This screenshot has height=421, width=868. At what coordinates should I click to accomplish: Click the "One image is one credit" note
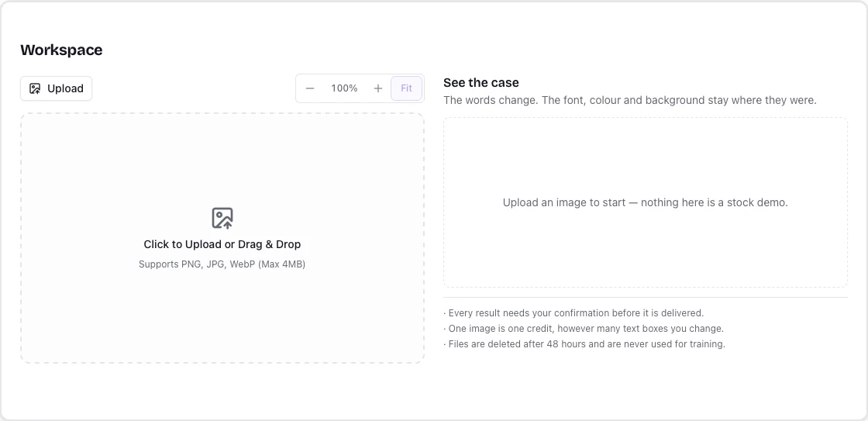click(584, 329)
